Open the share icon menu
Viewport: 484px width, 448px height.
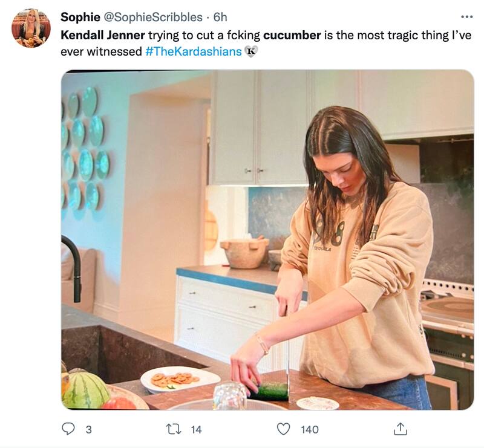point(399,429)
